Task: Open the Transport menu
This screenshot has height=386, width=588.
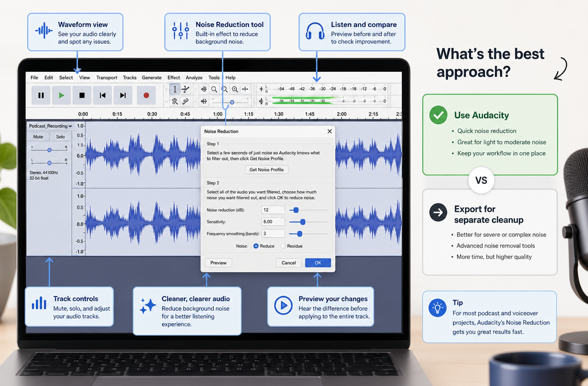Action: click(107, 78)
